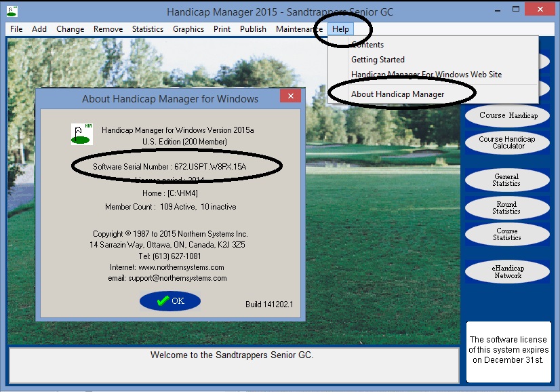Viewport: 560px width, 392px height.
Task: Open the Course Handicap button
Action: [x=507, y=115]
